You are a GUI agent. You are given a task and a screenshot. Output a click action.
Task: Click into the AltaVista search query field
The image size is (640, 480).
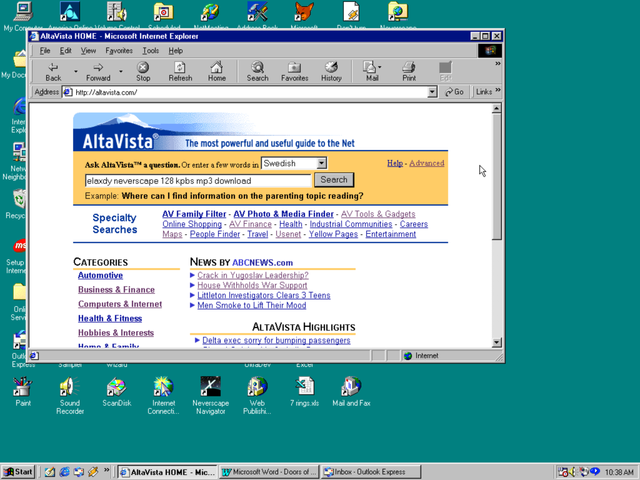click(x=198, y=180)
